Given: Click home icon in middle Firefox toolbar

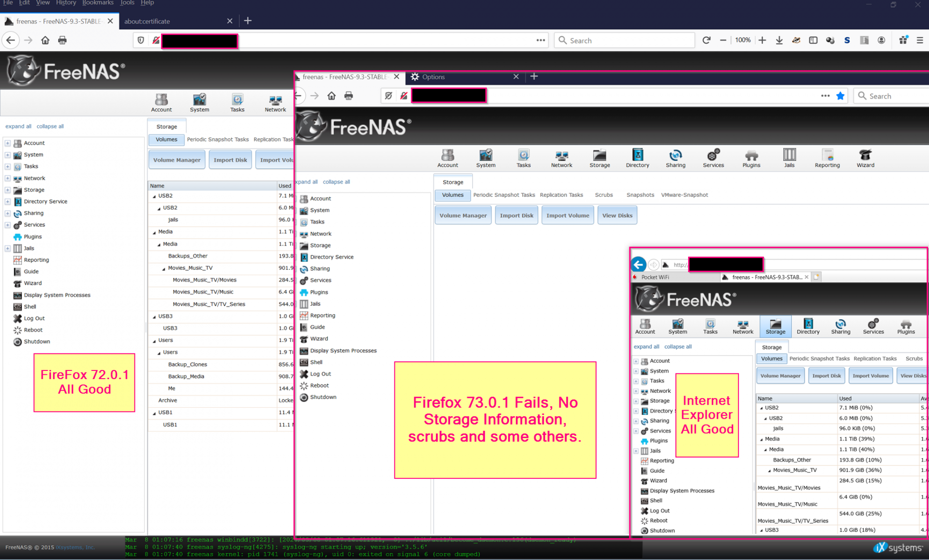Looking at the screenshot, I should coord(331,96).
